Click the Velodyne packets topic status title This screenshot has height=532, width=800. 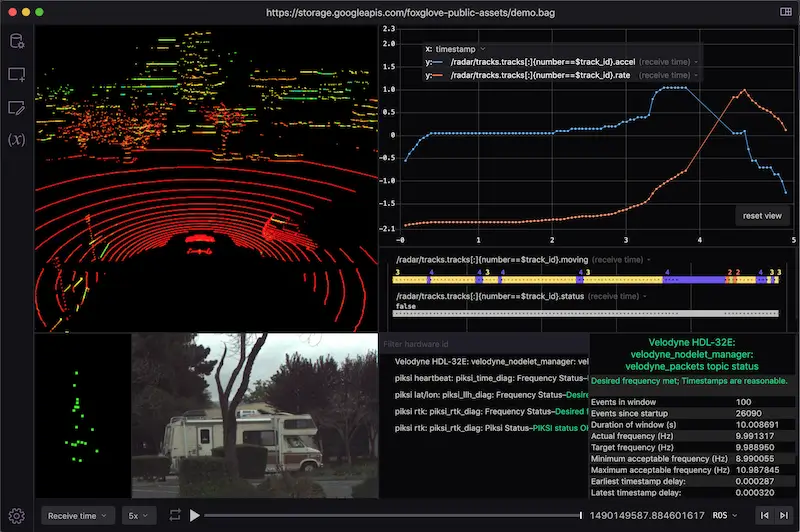(x=692, y=354)
